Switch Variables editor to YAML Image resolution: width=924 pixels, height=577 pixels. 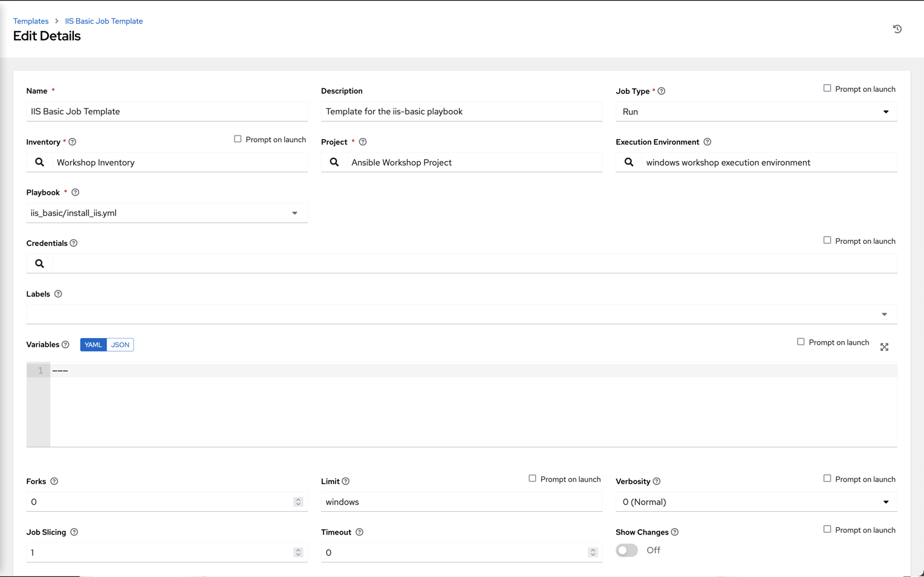93,345
